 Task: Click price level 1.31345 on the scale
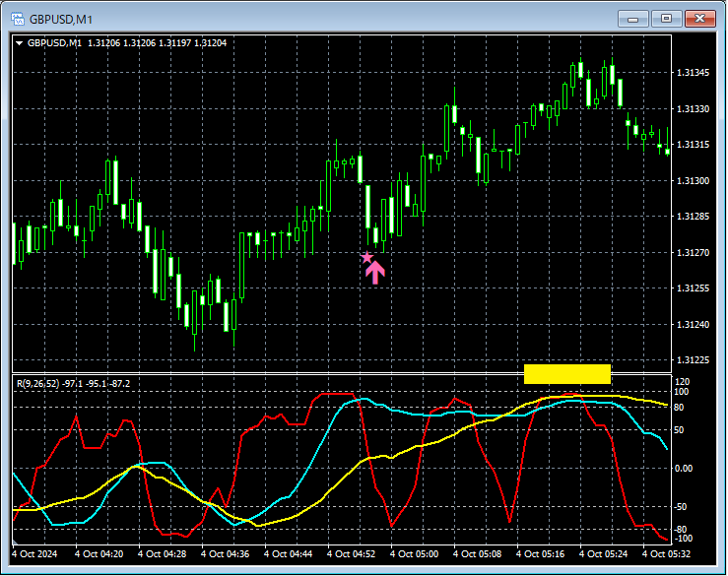693,73
